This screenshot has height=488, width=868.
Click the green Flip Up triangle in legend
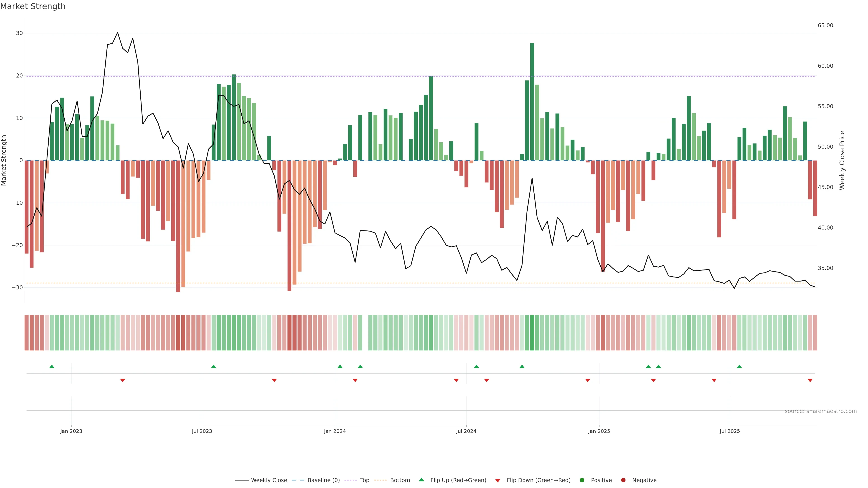pyautogui.click(x=421, y=480)
